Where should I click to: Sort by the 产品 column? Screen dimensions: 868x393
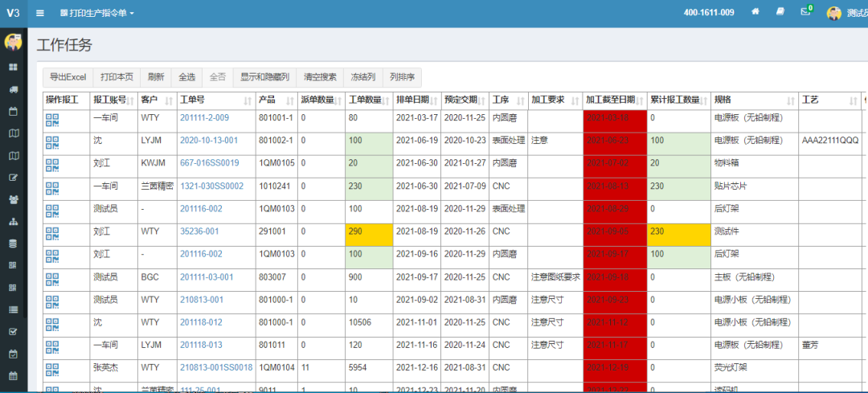coord(276,100)
